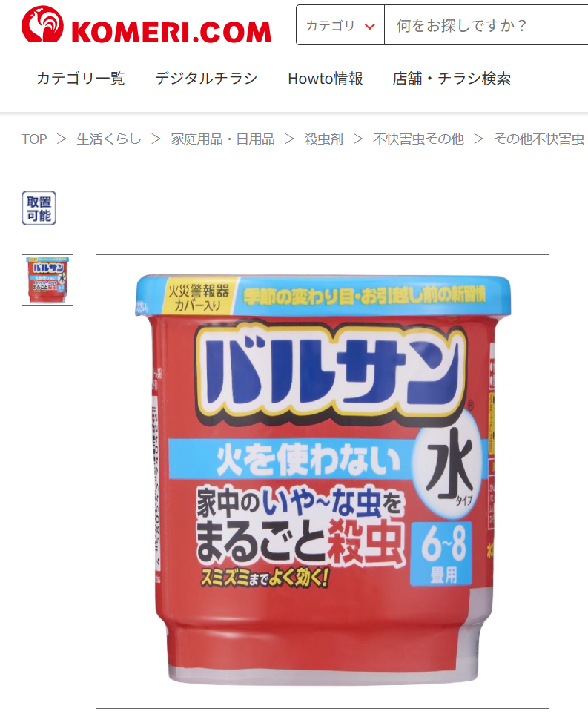Viewport: 588px width, 717px height.
Task: Click the TOP breadcrumb link
Action: (x=34, y=139)
